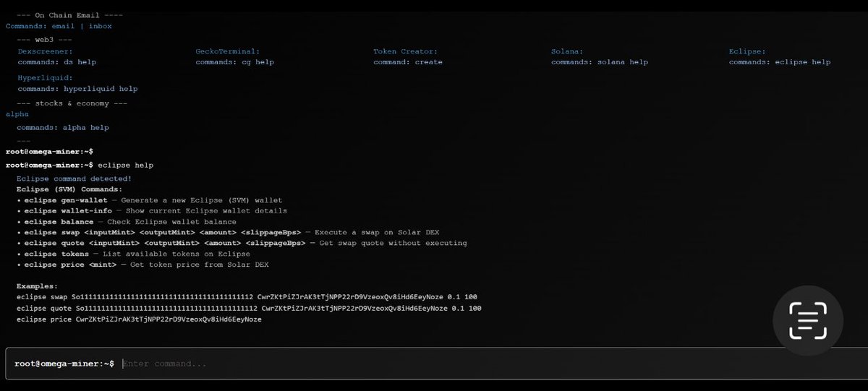Select the 'Dexscreener:' heading
The width and height of the screenshot is (868, 391).
coord(45,51)
